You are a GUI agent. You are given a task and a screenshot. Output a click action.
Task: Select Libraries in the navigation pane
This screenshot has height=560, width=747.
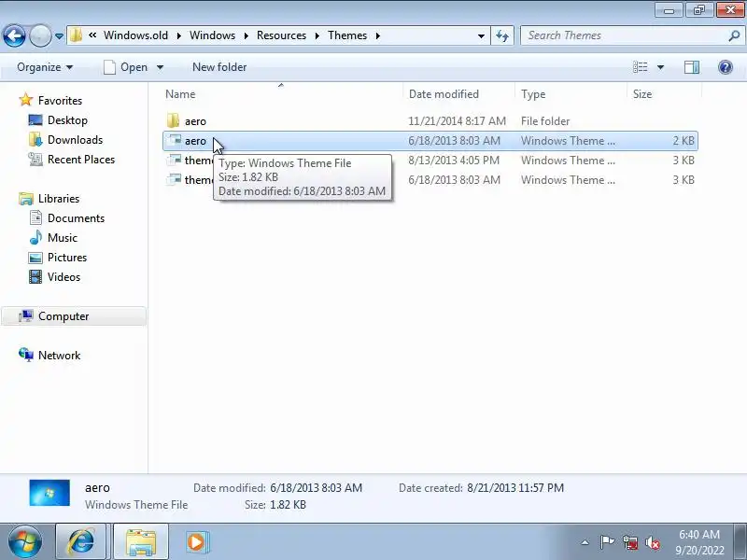[x=59, y=199]
